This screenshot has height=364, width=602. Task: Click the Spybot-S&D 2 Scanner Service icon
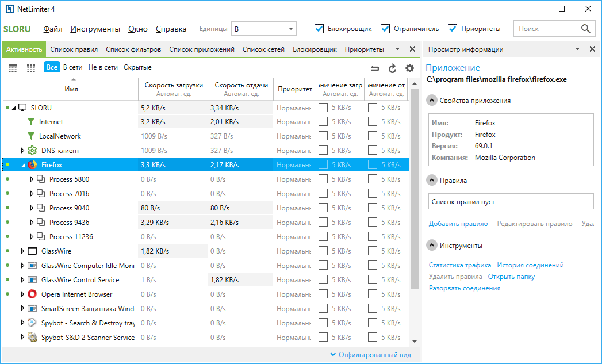[x=32, y=338]
